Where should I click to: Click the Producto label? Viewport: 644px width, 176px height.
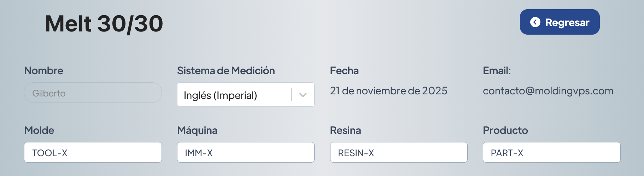pos(505,130)
